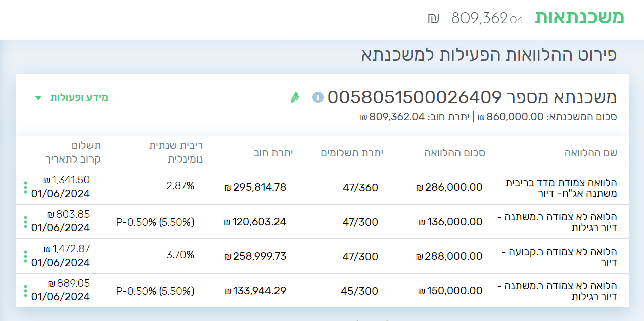Click the סכום ההלוואה column header
This screenshot has width=644, height=321.
(455, 153)
